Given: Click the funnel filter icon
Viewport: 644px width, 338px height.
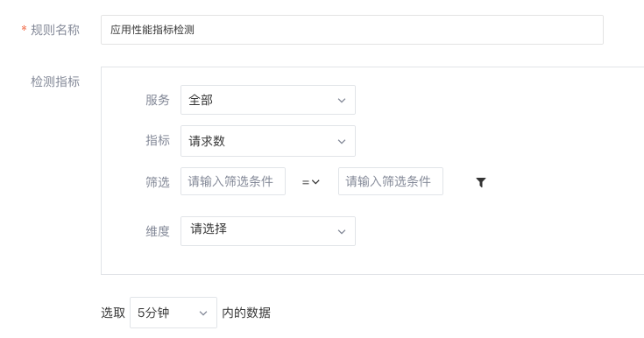Looking at the screenshot, I should coord(481,182).
